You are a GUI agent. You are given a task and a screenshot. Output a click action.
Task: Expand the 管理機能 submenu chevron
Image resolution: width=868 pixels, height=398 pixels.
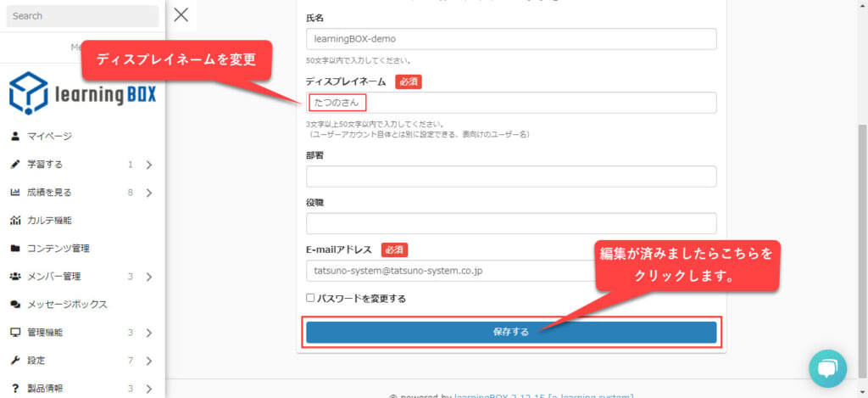tap(148, 333)
